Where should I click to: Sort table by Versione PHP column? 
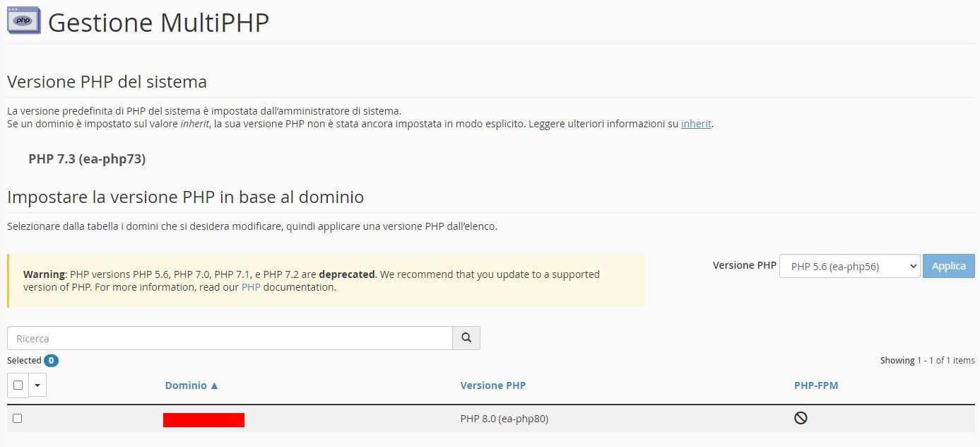pyautogui.click(x=493, y=385)
